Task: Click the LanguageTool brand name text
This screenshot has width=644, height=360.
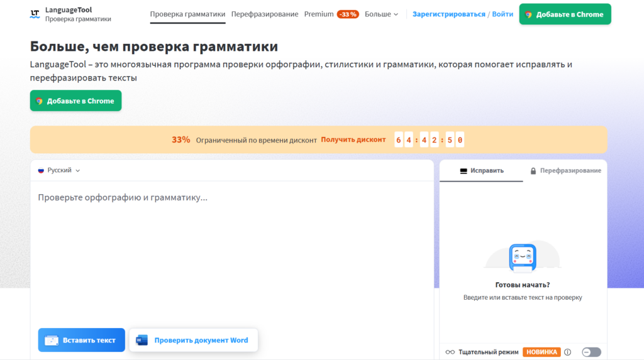Action: click(x=69, y=10)
